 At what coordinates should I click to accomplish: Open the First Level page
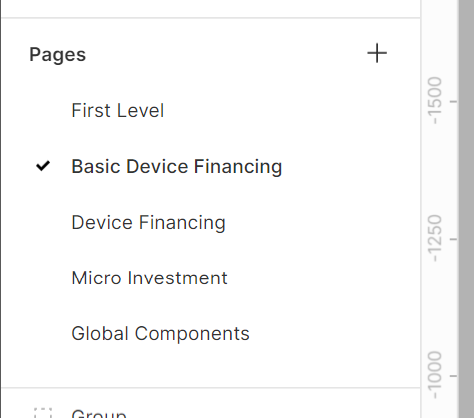118,110
